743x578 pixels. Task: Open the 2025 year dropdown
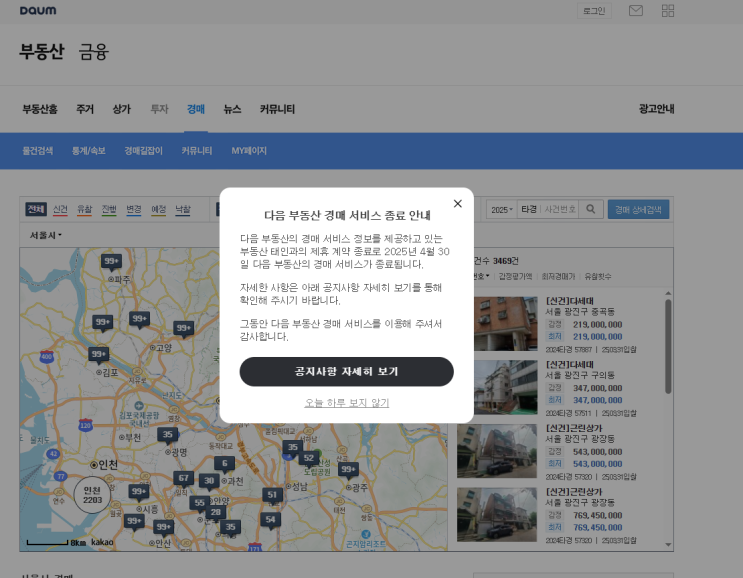point(501,210)
